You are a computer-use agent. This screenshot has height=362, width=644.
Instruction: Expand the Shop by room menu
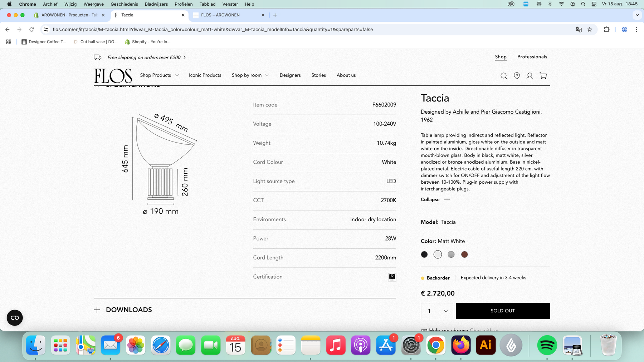point(250,75)
